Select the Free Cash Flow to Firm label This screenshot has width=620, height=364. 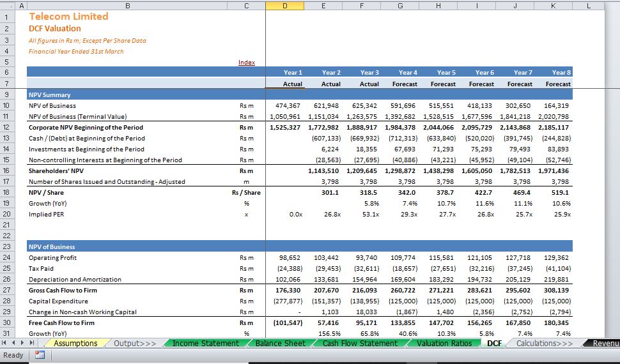62,322
